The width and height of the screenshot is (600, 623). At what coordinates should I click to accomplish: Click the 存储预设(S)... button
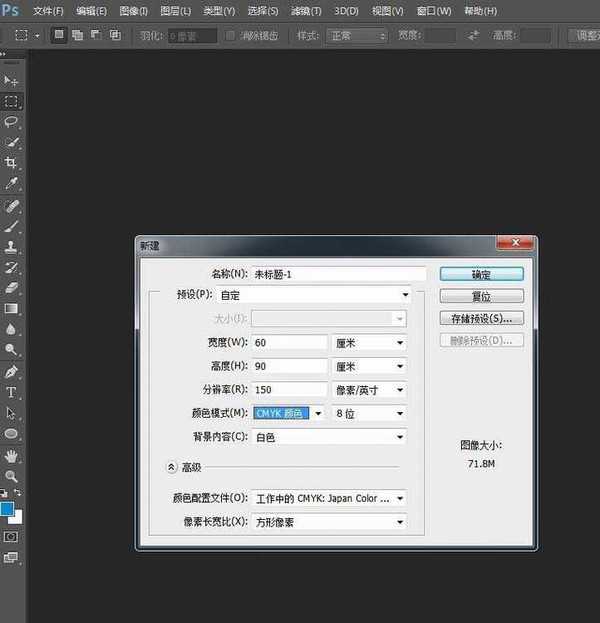click(481, 319)
